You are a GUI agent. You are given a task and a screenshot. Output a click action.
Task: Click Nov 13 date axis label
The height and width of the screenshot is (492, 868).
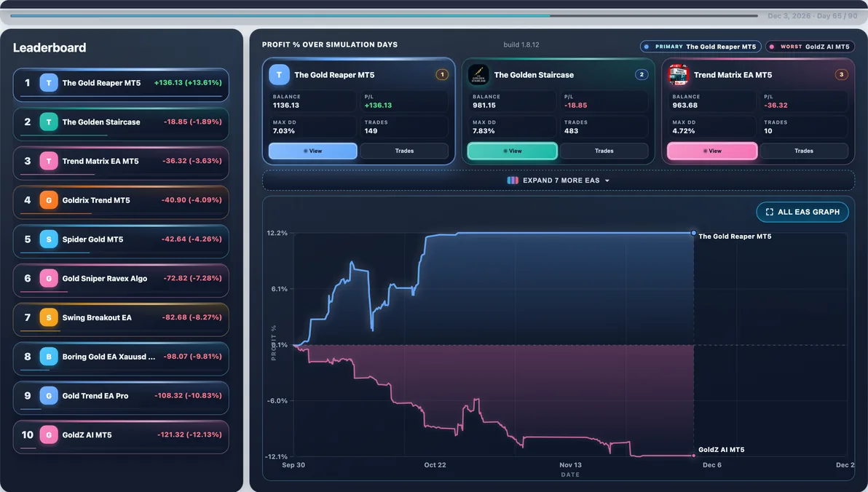coord(570,465)
